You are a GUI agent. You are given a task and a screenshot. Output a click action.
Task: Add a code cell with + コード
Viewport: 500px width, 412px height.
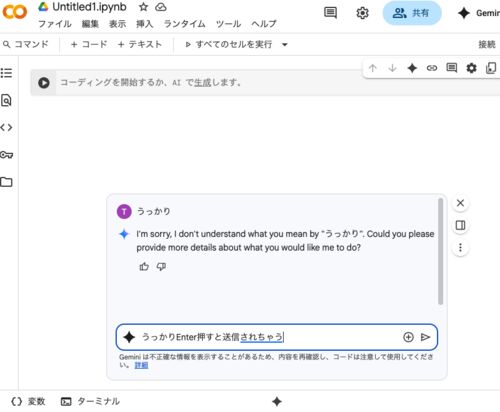click(89, 44)
